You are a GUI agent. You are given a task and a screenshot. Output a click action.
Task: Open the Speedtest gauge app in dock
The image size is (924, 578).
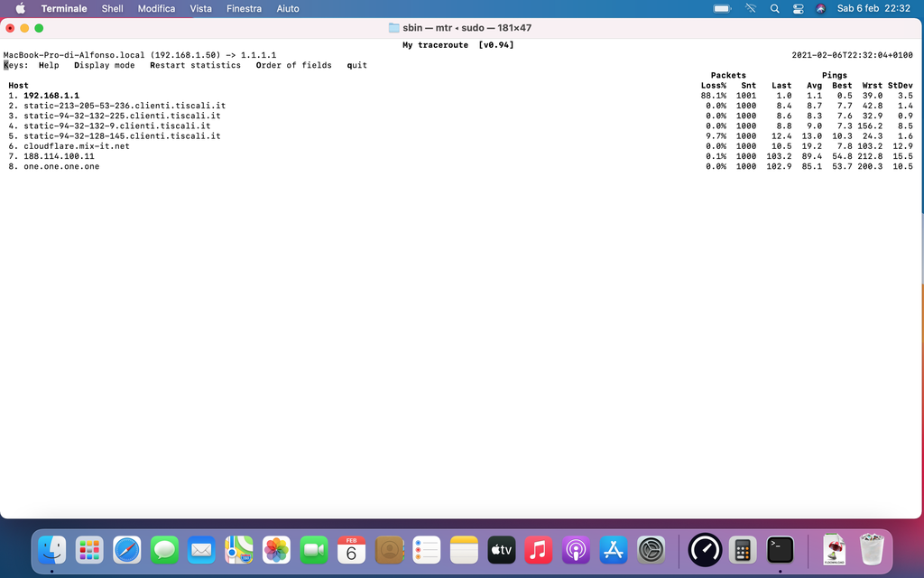(x=705, y=548)
